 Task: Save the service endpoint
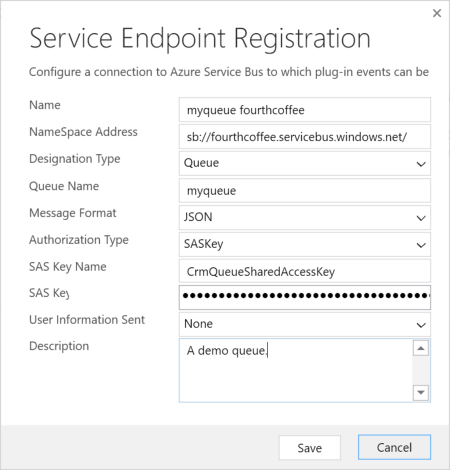[x=310, y=448]
